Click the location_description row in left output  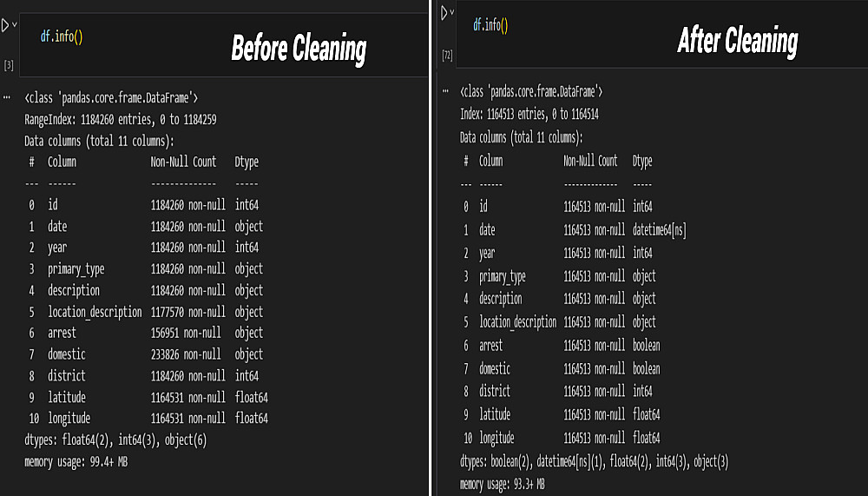[x=94, y=312]
